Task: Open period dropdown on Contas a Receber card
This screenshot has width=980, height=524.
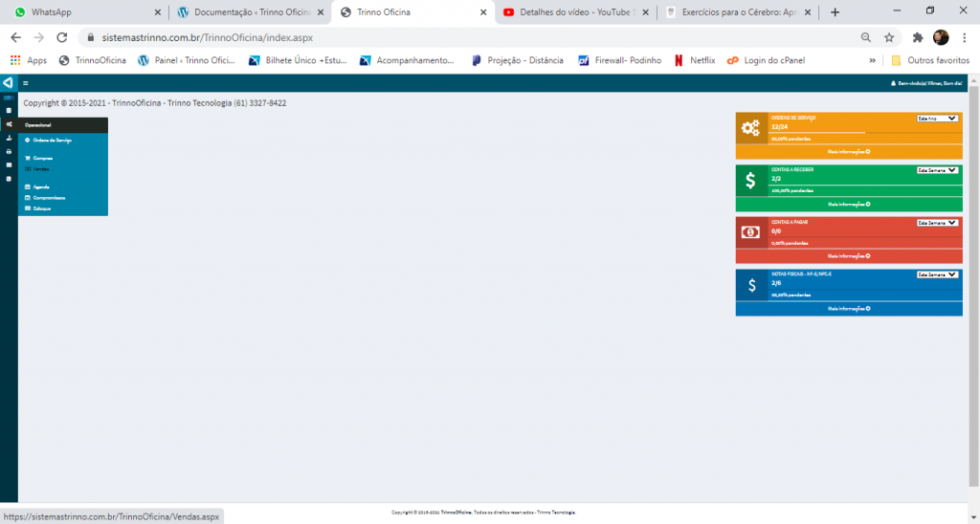Action: tap(937, 170)
